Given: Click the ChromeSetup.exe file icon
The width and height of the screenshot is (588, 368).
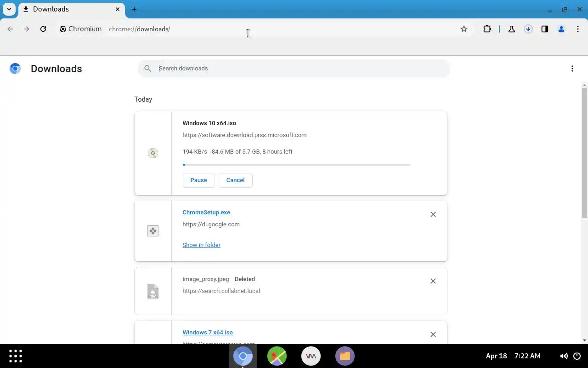Looking at the screenshot, I should click(153, 231).
